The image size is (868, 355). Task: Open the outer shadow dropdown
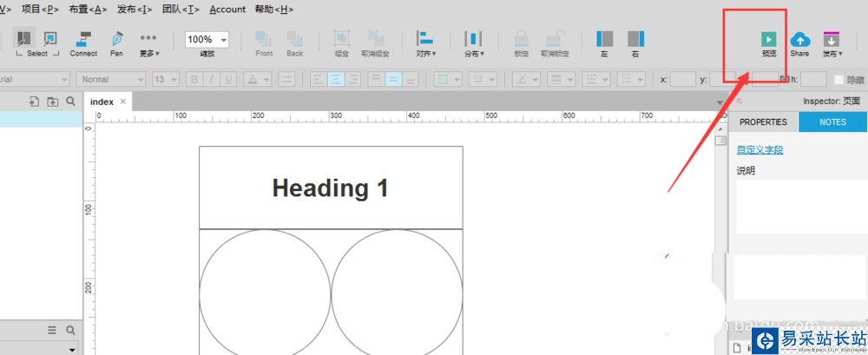(x=483, y=79)
